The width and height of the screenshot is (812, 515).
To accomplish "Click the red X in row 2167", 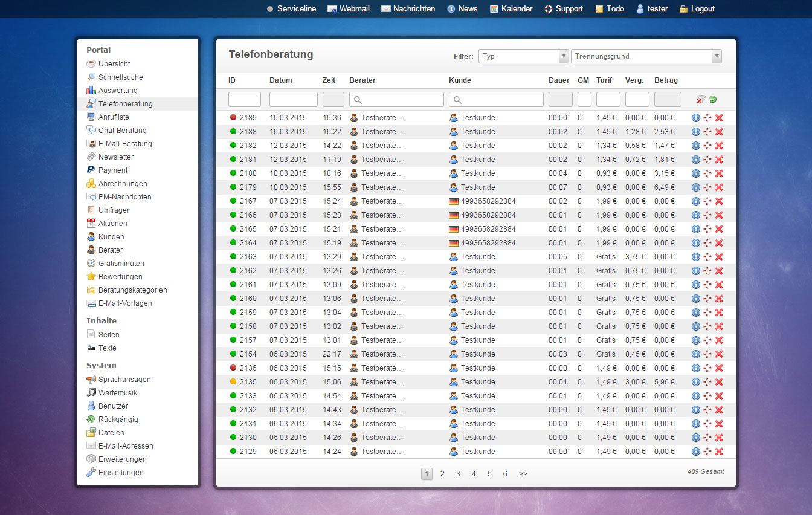I will pos(719,201).
